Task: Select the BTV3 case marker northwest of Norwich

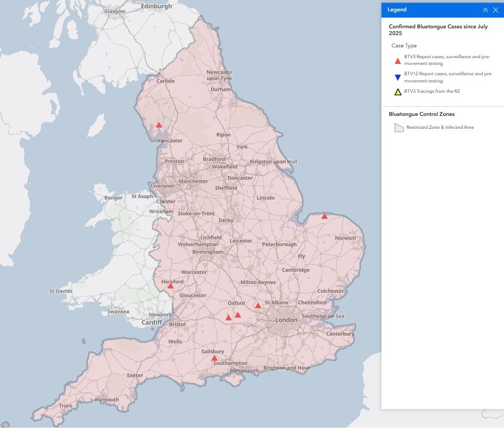Action: [324, 216]
